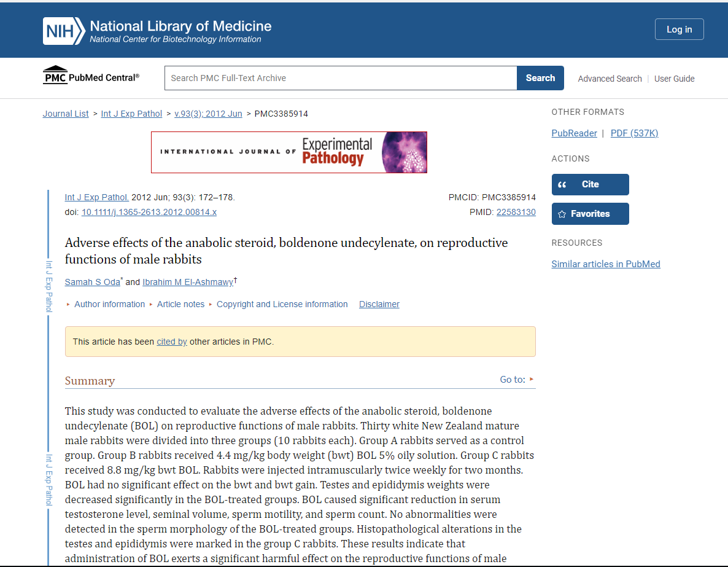Open the PDF (537K) format link
The height and width of the screenshot is (567, 728).
click(x=634, y=133)
